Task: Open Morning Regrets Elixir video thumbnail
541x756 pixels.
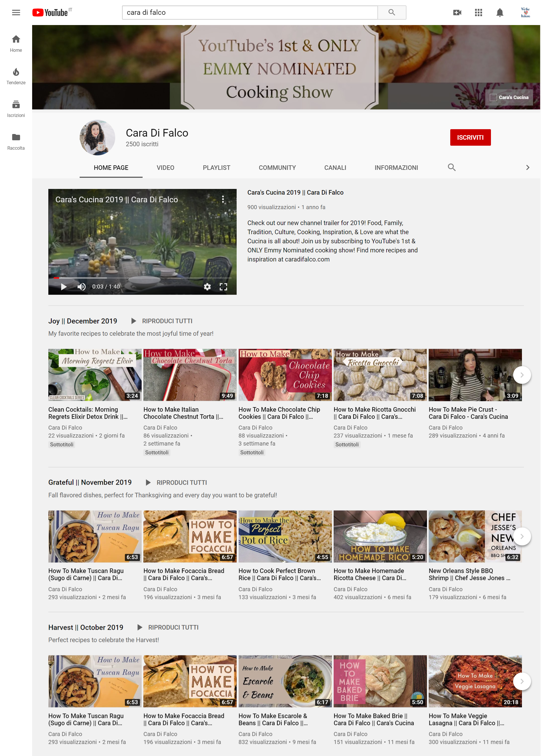Action: (95, 375)
